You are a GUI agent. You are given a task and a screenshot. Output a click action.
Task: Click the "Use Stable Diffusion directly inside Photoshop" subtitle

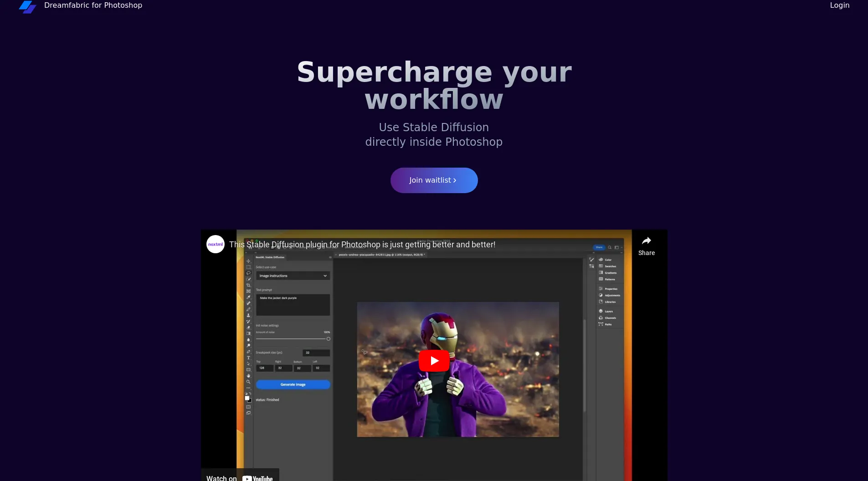[434, 134]
